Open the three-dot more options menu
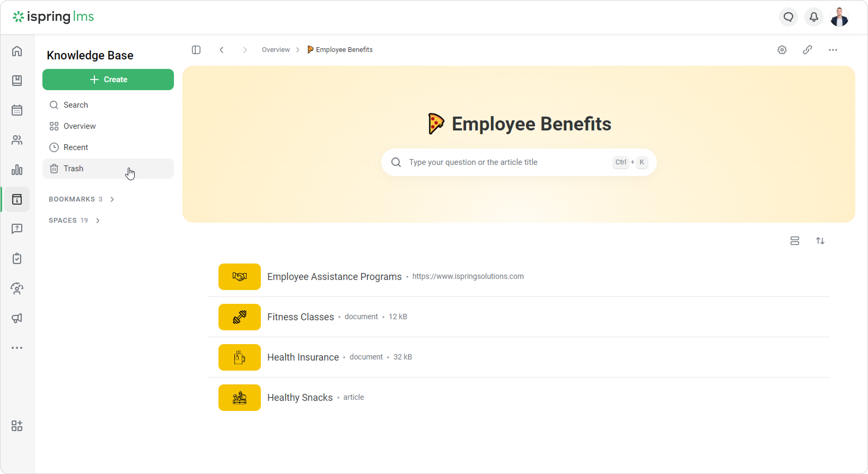Viewport: 868px width, 474px height. pos(833,50)
